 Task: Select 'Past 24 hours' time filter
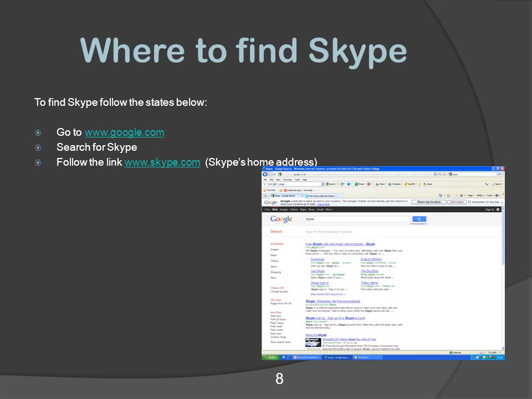pyautogui.click(x=278, y=319)
